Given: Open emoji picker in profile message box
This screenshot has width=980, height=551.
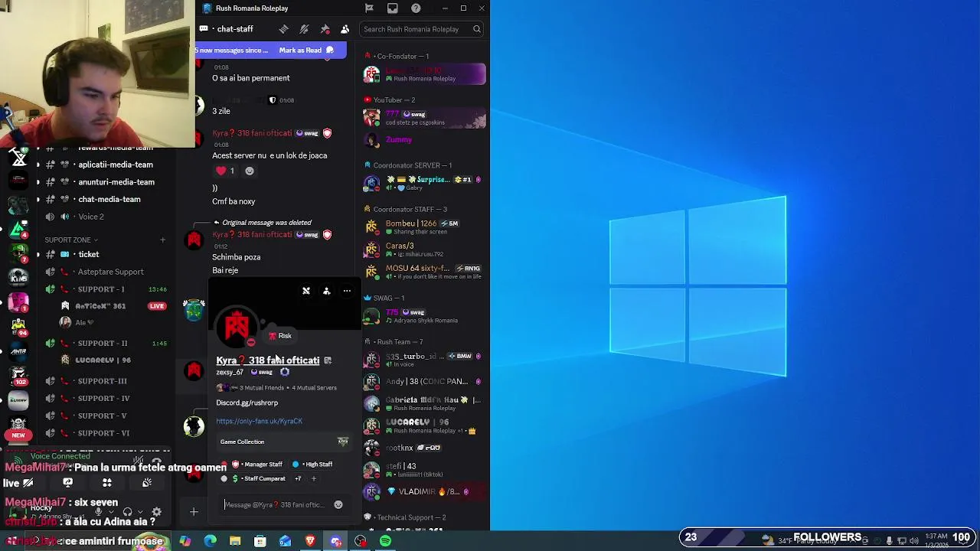Looking at the screenshot, I should 338,505.
